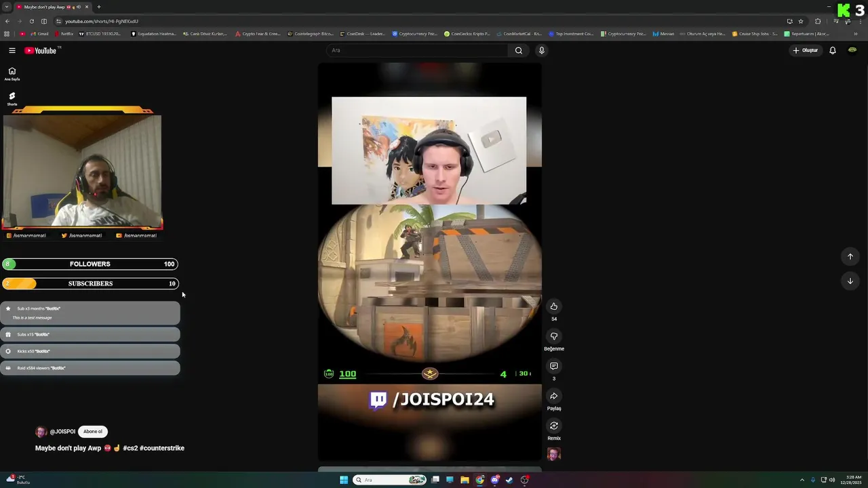The image size is (868, 488).
Task: Click the FOLLOWERS progress bar
Action: 90,264
